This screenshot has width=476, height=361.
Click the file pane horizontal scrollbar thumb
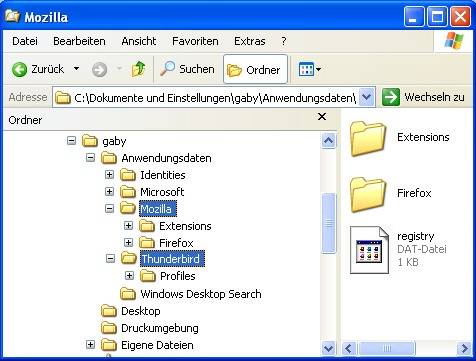coord(386,349)
